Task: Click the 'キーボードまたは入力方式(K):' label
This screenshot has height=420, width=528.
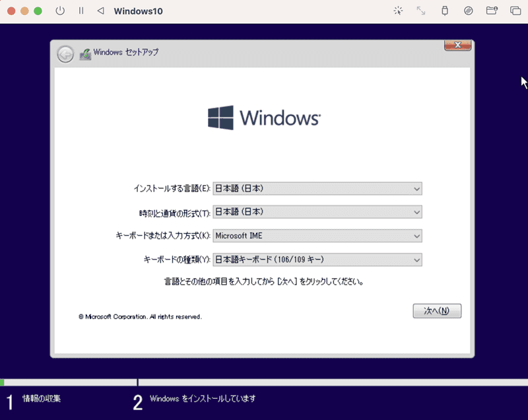Action: 163,236
